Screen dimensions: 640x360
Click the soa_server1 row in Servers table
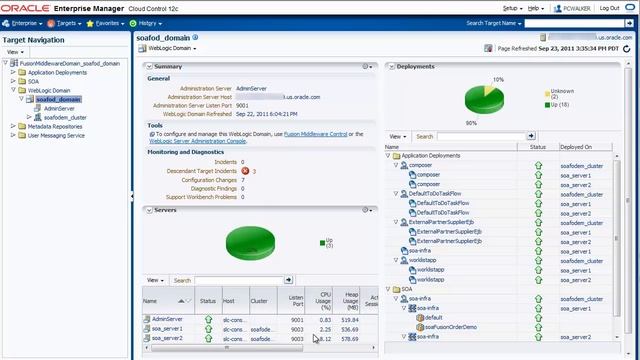[260, 329]
